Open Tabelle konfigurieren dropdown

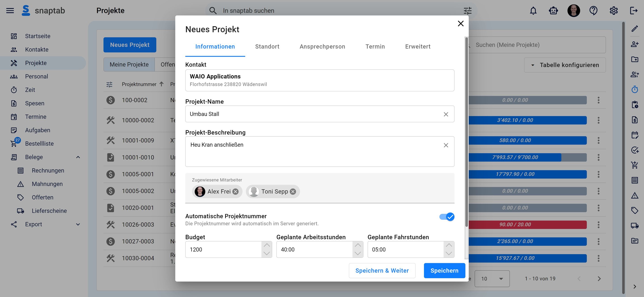tap(565, 65)
